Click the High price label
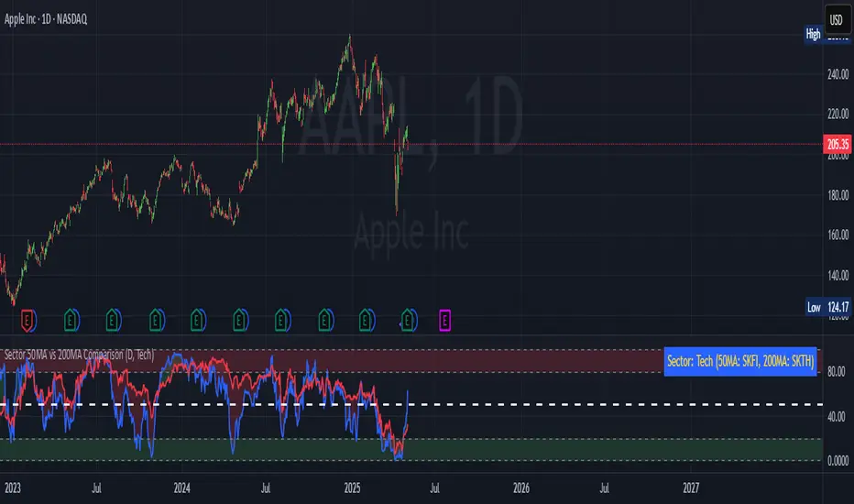 click(813, 34)
